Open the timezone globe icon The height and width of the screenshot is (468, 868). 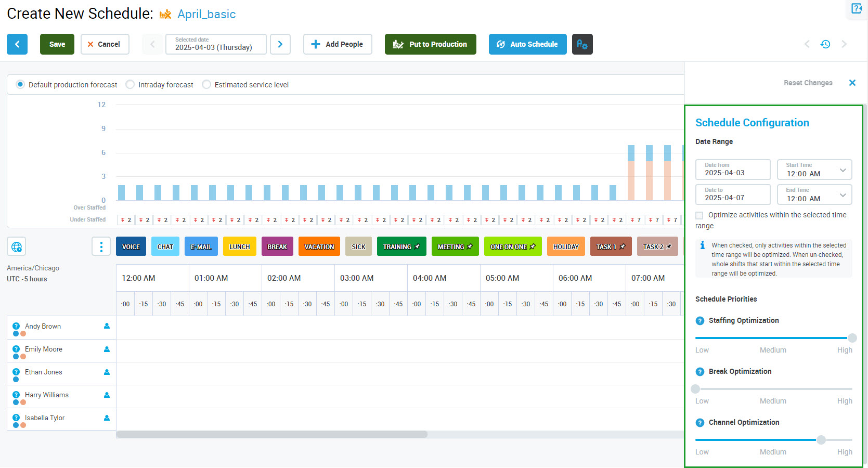pos(17,246)
